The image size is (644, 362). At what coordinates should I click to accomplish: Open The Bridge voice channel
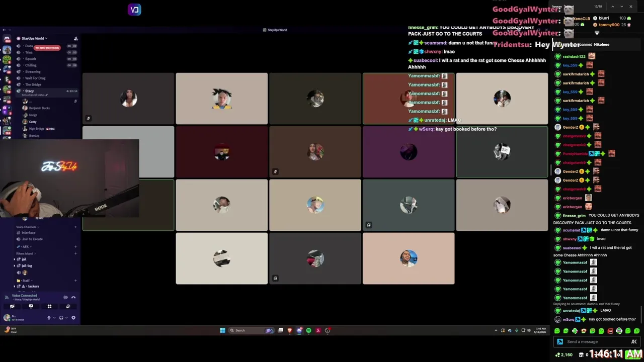[x=33, y=85]
